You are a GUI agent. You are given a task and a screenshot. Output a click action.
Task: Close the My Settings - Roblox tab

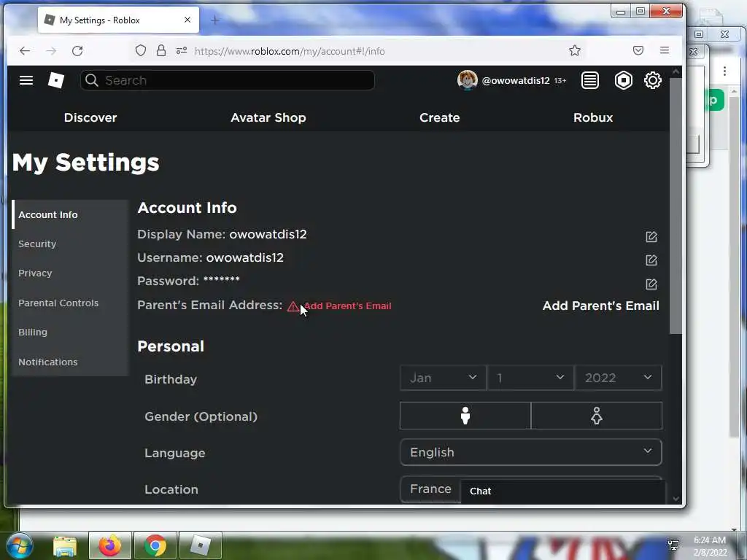click(x=187, y=20)
